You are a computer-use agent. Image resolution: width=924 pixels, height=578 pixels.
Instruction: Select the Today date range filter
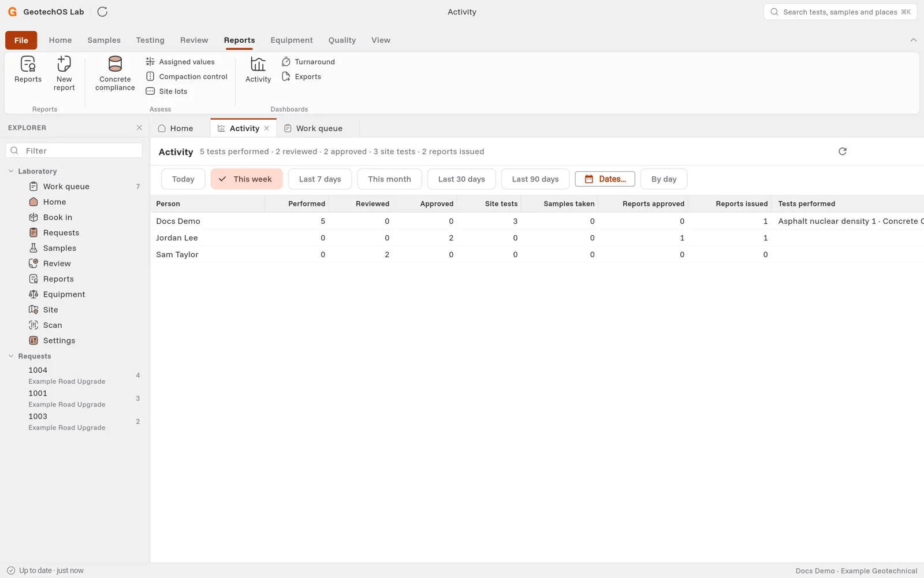pyautogui.click(x=183, y=179)
